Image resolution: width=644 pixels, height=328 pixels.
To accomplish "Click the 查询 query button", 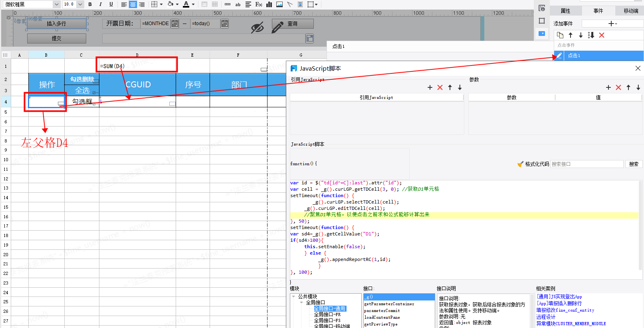I will pos(292,24).
